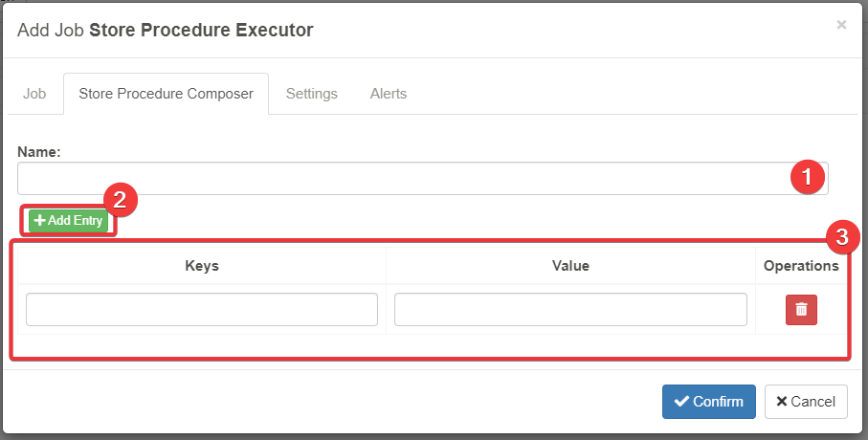
Task: Click the red number 1 marker
Action: [808, 177]
